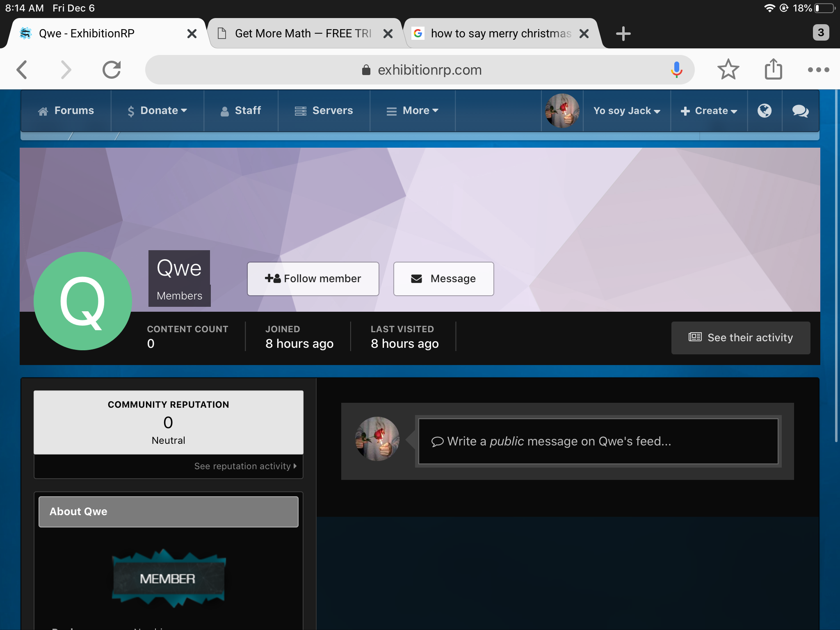Screen dimensions: 840x630
Task: Expand the Create dropdown
Action: pyautogui.click(x=709, y=111)
